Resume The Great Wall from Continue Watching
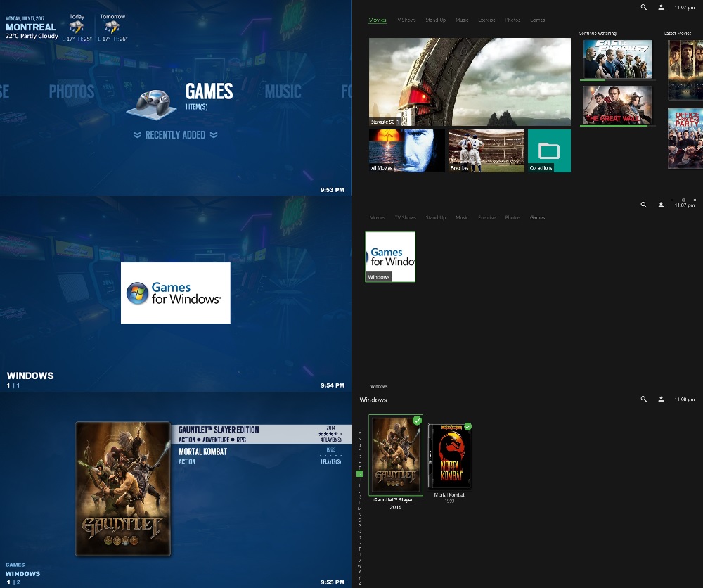 click(x=618, y=105)
